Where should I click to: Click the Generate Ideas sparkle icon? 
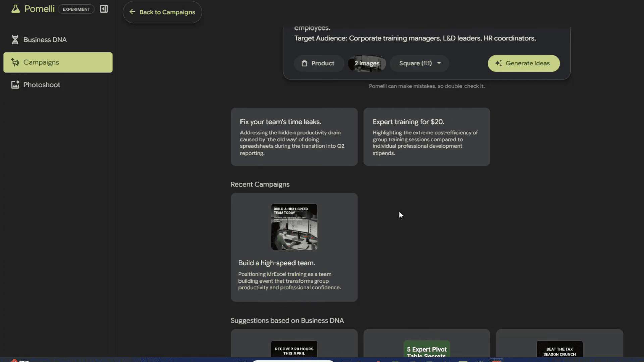click(x=499, y=63)
